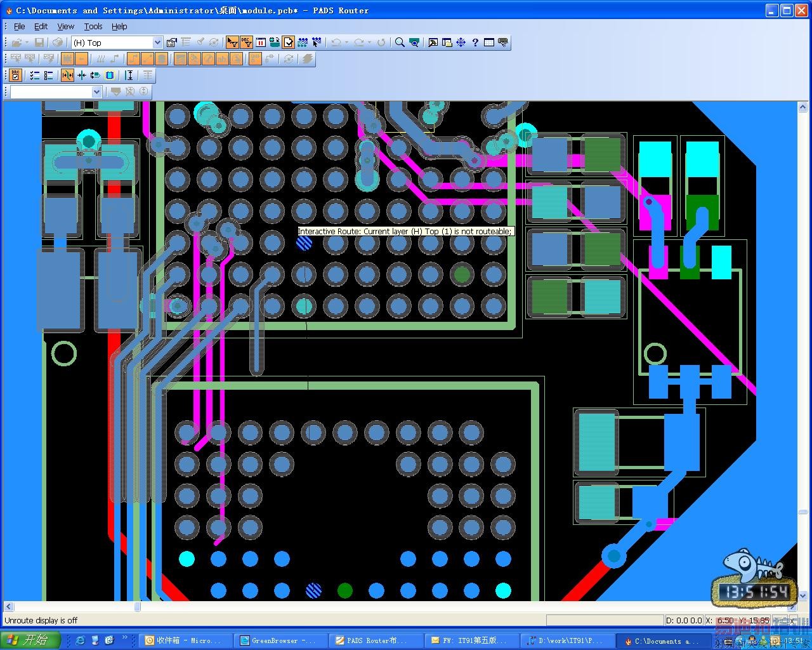Expand the (H) Top layer dropdown
The width and height of the screenshot is (812, 650).
pyautogui.click(x=157, y=43)
